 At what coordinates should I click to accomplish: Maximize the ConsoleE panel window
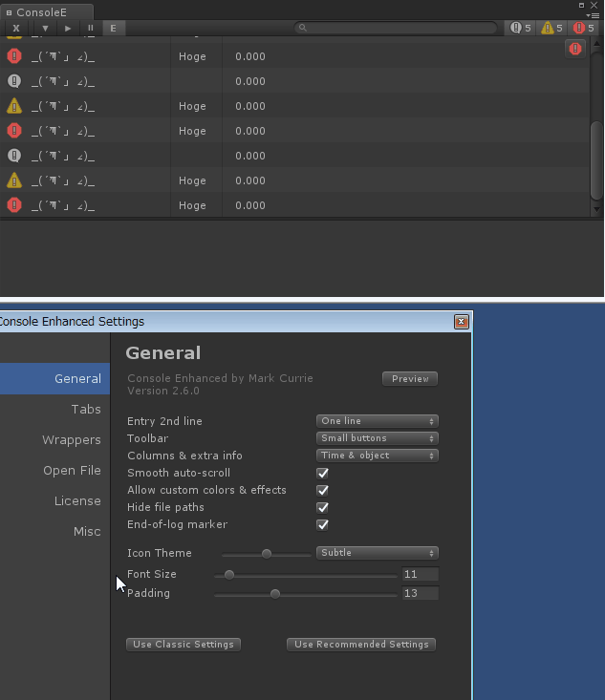point(581,5)
